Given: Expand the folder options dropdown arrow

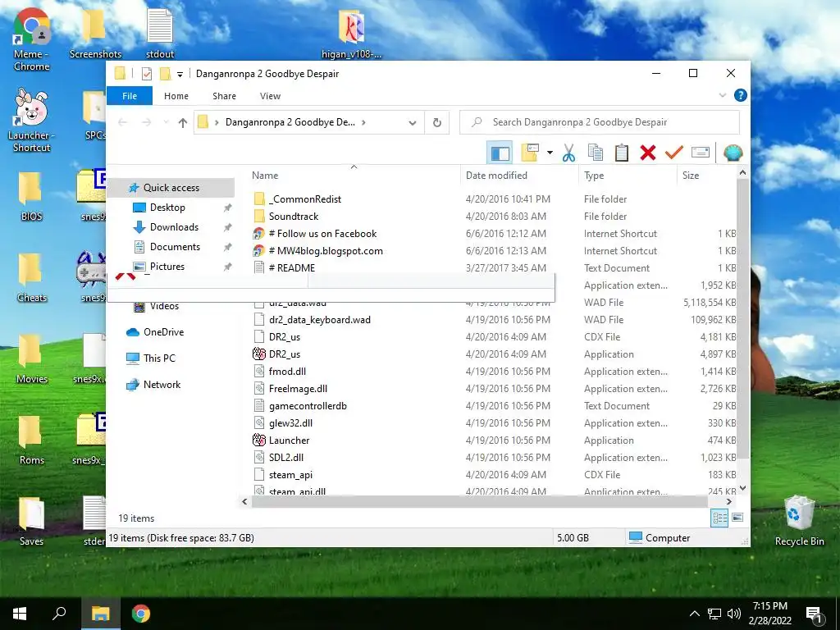Looking at the screenshot, I should [550, 153].
